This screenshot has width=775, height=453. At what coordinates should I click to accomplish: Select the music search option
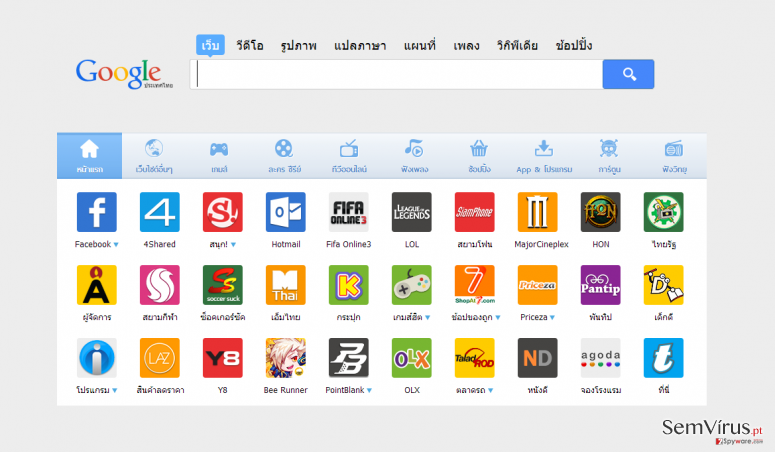coord(466,45)
